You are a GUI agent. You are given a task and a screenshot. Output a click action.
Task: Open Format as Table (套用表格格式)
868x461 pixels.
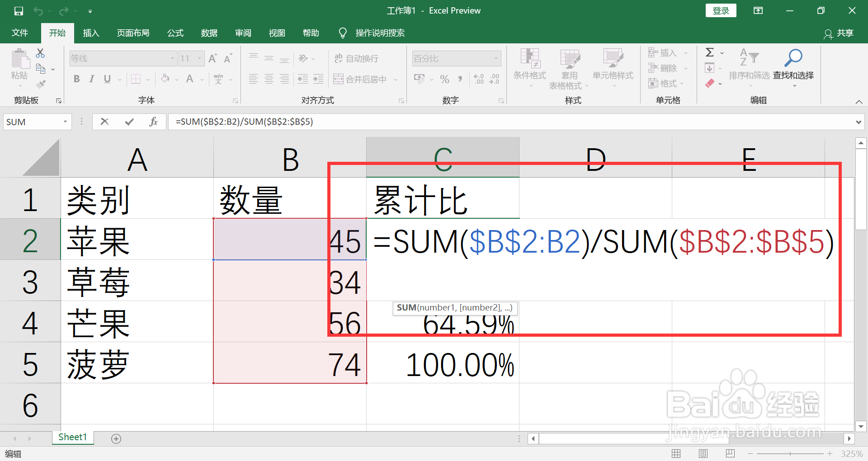point(569,69)
